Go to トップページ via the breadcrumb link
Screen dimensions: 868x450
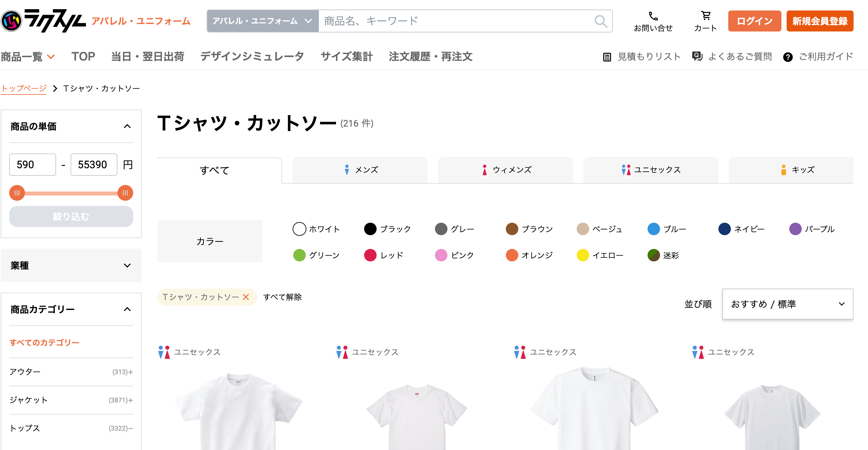[23, 88]
